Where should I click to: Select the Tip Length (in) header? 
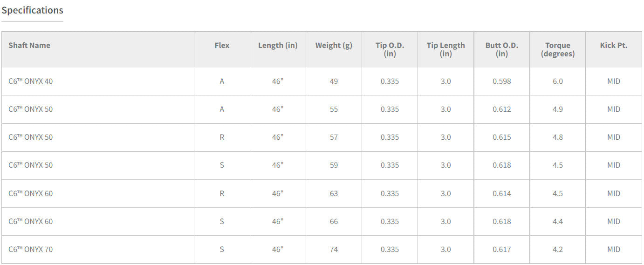[x=445, y=49]
